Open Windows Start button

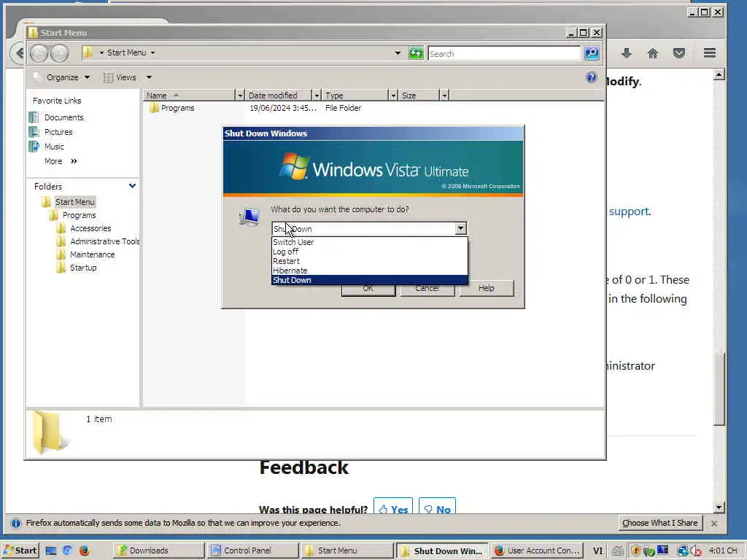tap(20, 551)
